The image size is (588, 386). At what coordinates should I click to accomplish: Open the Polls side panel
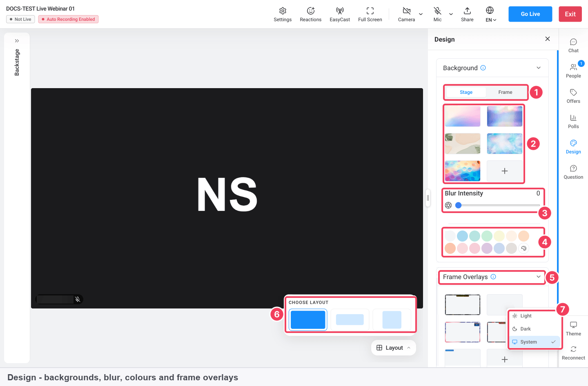[573, 122]
